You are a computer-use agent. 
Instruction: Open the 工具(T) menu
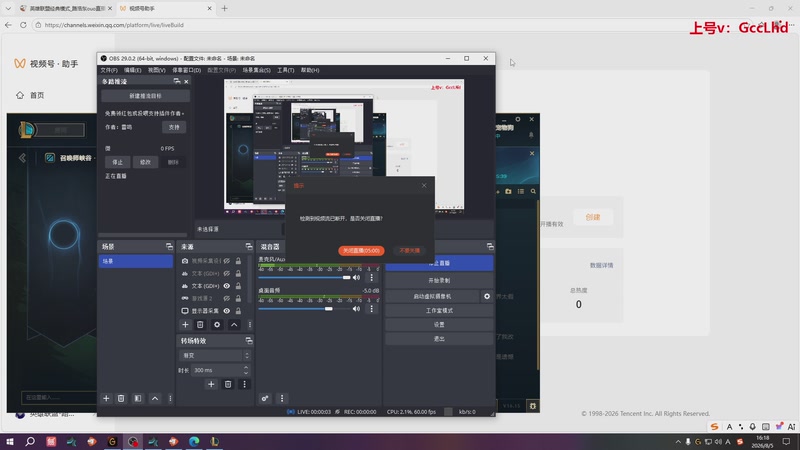click(285, 70)
